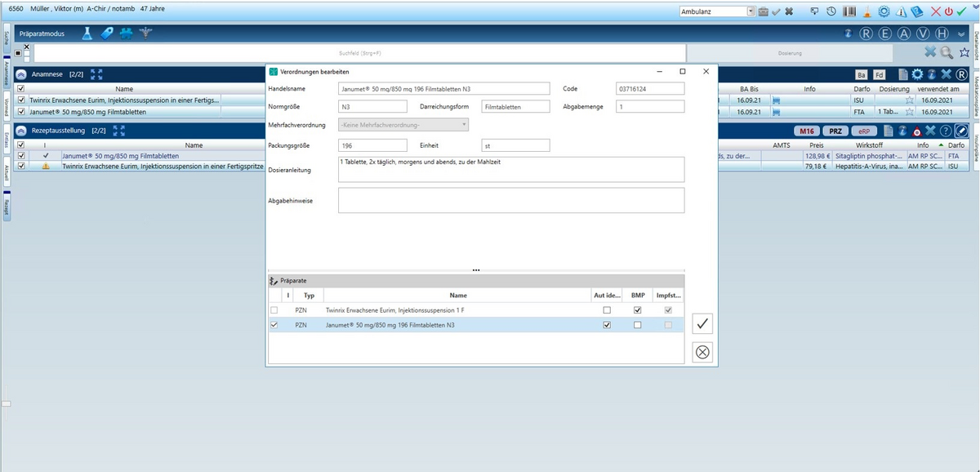The width and height of the screenshot is (980, 472).
Task: Click the green checkmark in top toolbar
Action: (x=961, y=11)
